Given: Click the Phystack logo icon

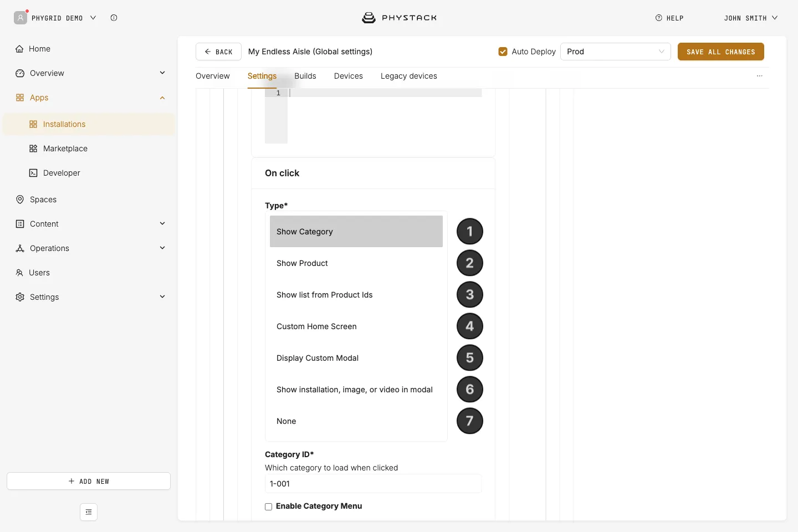Looking at the screenshot, I should coord(369,18).
